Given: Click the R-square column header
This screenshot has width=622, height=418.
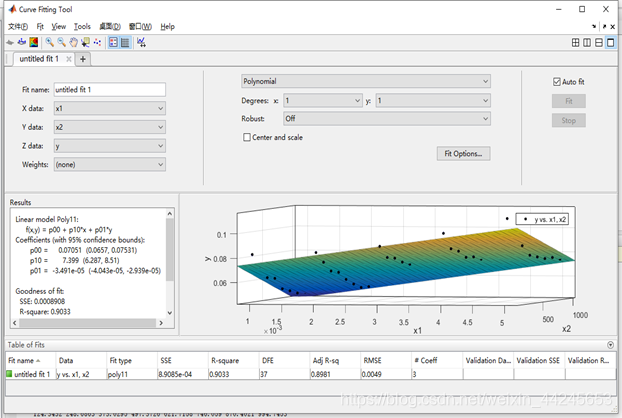Looking at the screenshot, I should [234, 360].
